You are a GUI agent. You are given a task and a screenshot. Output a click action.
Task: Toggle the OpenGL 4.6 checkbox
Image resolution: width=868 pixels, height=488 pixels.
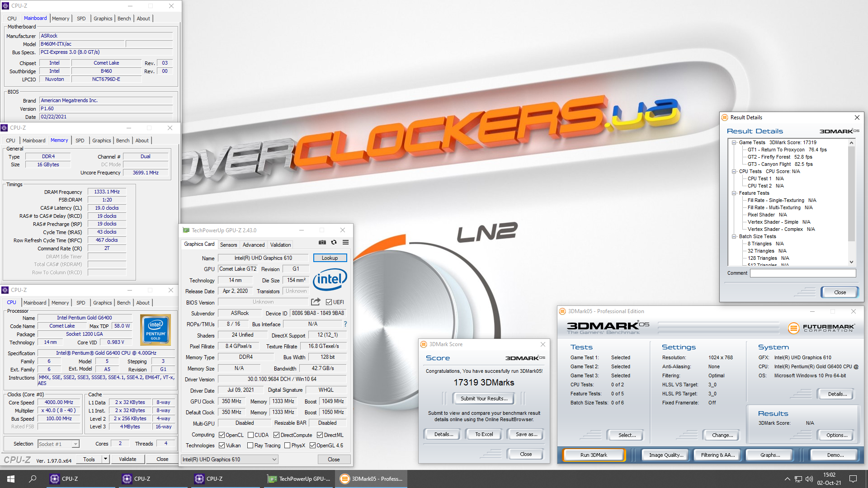(312, 446)
